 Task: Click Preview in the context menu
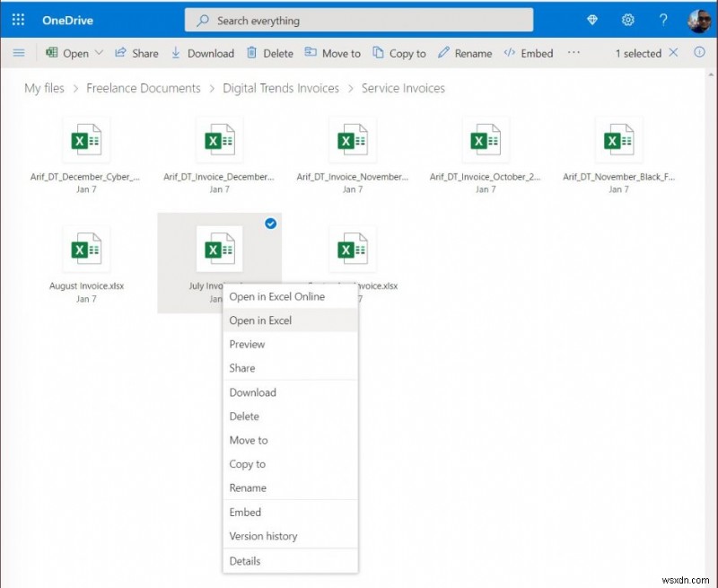point(247,344)
